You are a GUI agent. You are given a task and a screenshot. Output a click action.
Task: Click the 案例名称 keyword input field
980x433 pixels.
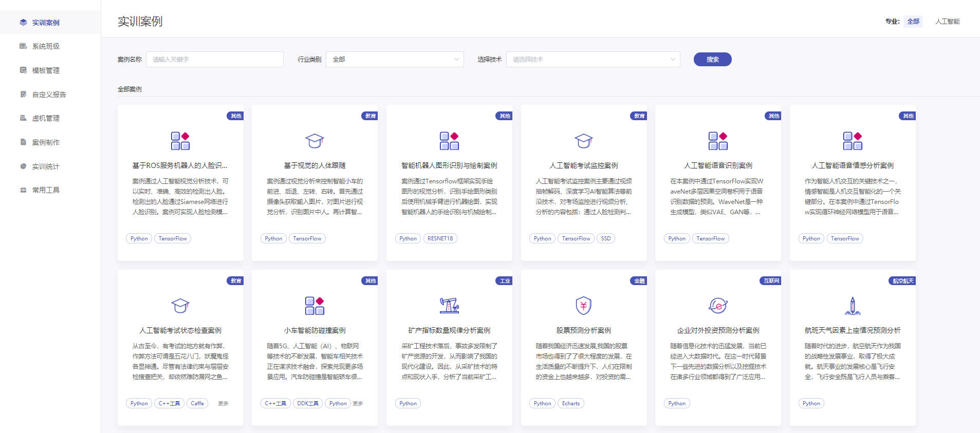(x=214, y=60)
